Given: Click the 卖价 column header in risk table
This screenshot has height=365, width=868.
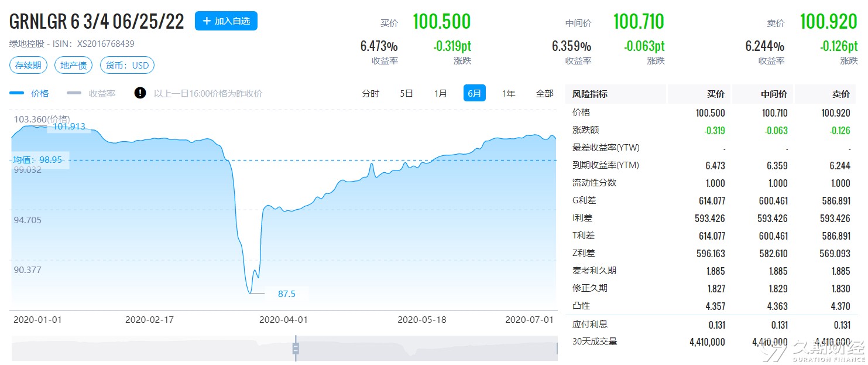Looking at the screenshot, I should (841, 94).
